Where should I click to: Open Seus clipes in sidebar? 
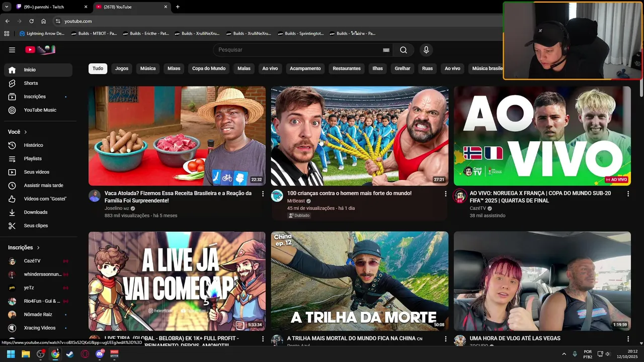point(38,226)
